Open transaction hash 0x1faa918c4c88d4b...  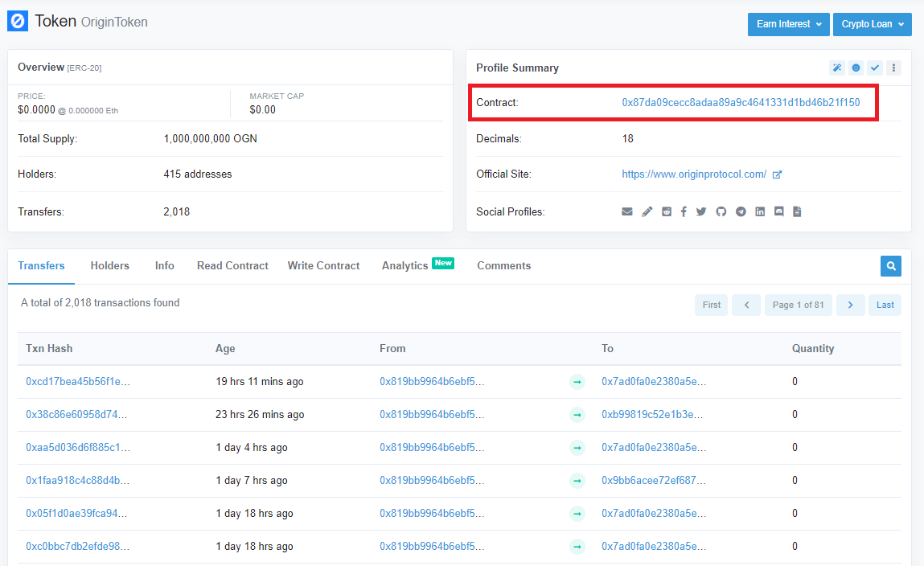[x=78, y=481]
